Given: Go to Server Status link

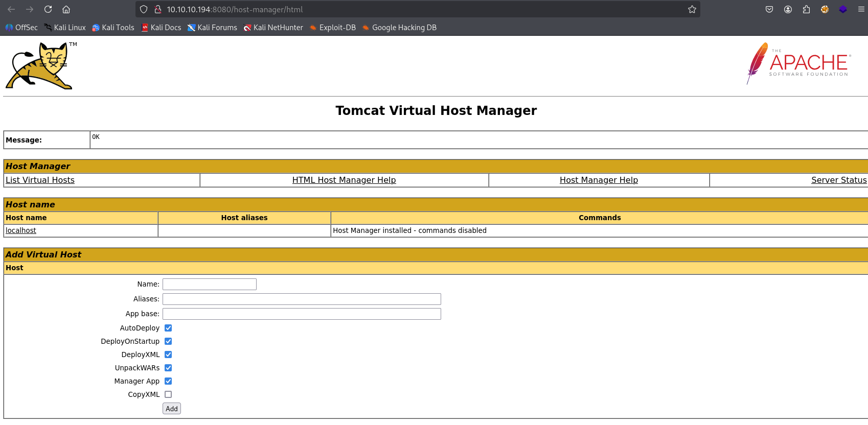Looking at the screenshot, I should point(839,180).
